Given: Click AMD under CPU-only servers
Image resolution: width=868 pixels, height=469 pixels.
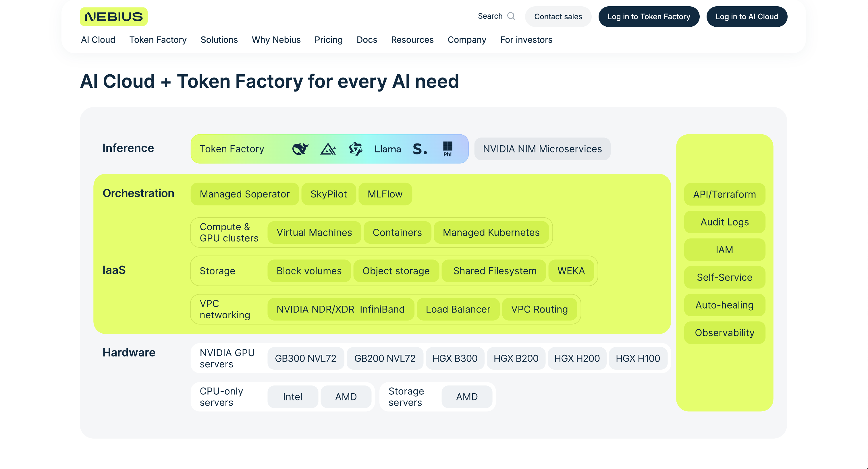Looking at the screenshot, I should click(x=346, y=397).
